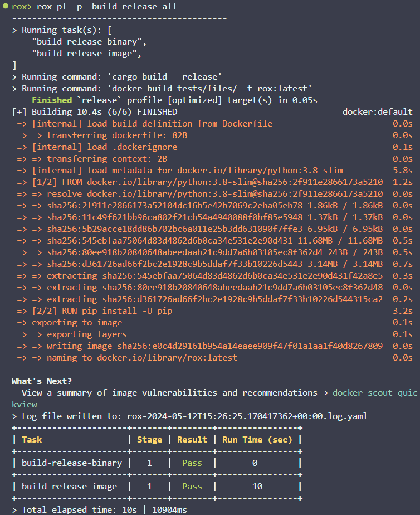The height and width of the screenshot is (515, 420).
Task: Click the 'Run Time (sec)' column header
Action: click(257, 440)
